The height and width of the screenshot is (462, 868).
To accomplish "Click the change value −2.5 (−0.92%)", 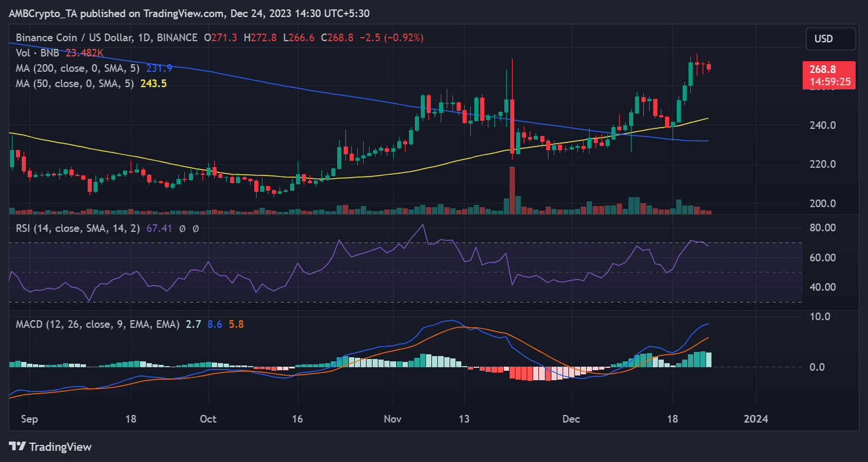I will point(391,38).
